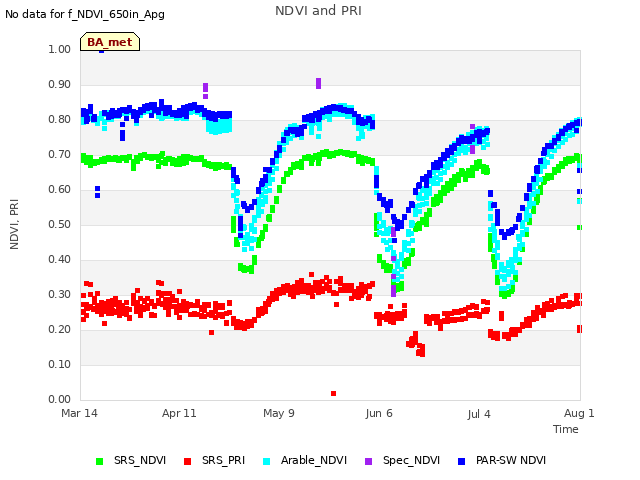The image size is (640, 480).
Task: Click the 0.30 y-axis tick label
Action: 60,295
